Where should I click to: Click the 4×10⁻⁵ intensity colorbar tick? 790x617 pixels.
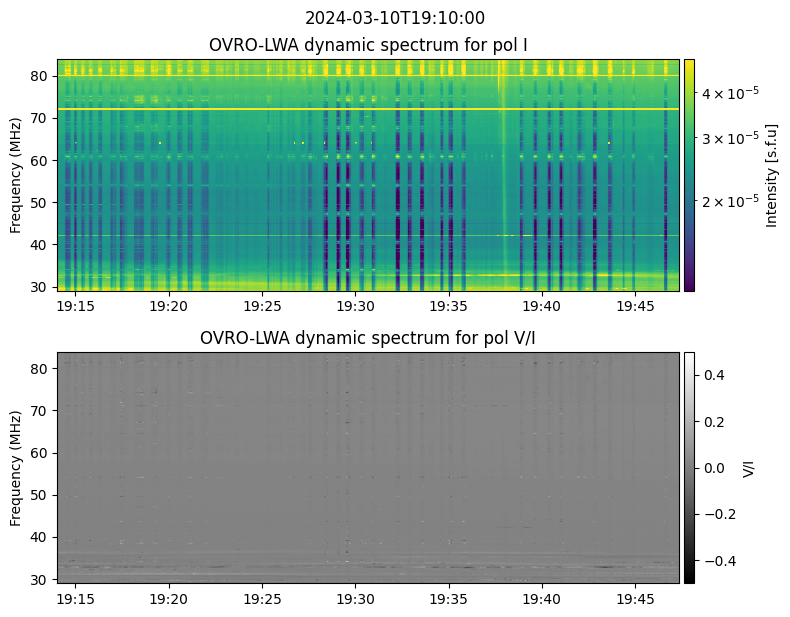coord(730,92)
